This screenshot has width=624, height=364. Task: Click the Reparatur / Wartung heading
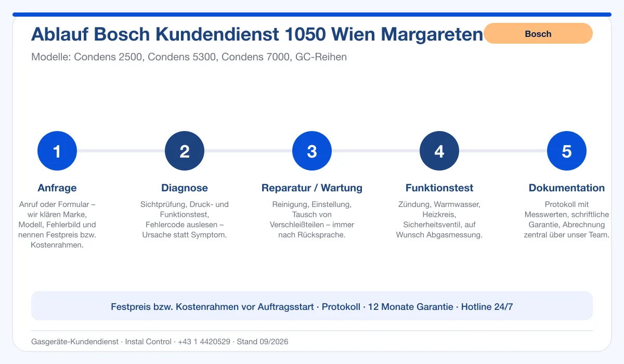(312, 188)
